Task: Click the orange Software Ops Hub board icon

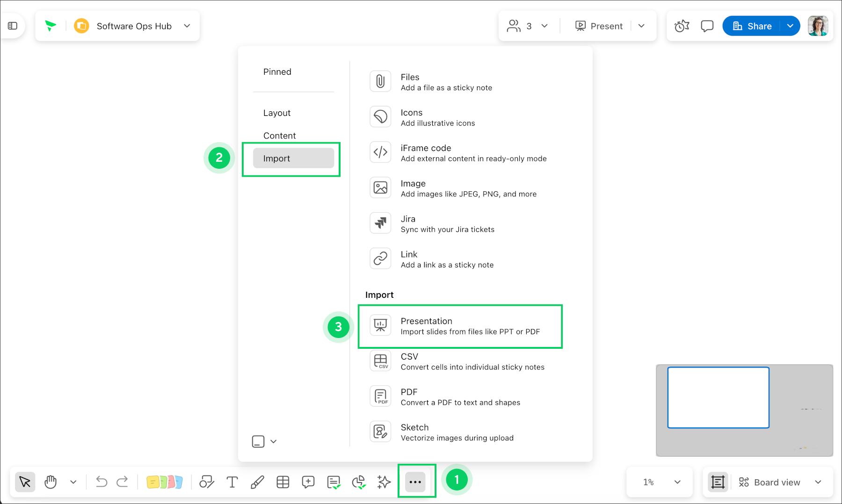Action: pos(81,26)
